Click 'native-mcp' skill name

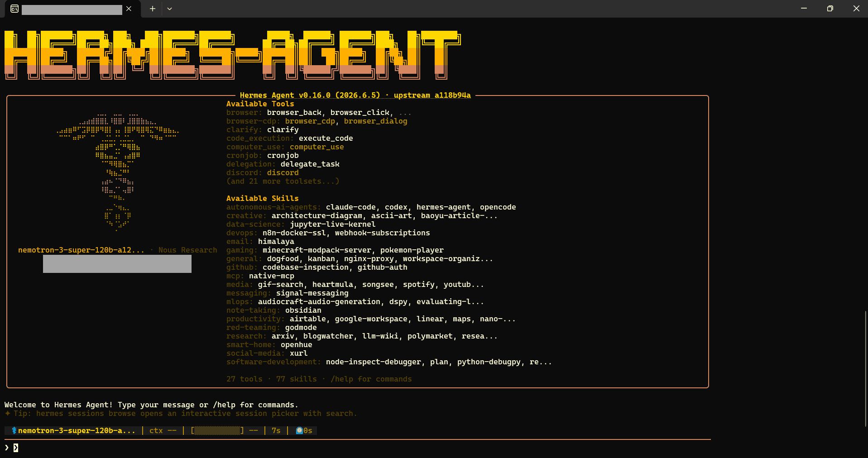coord(271,276)
